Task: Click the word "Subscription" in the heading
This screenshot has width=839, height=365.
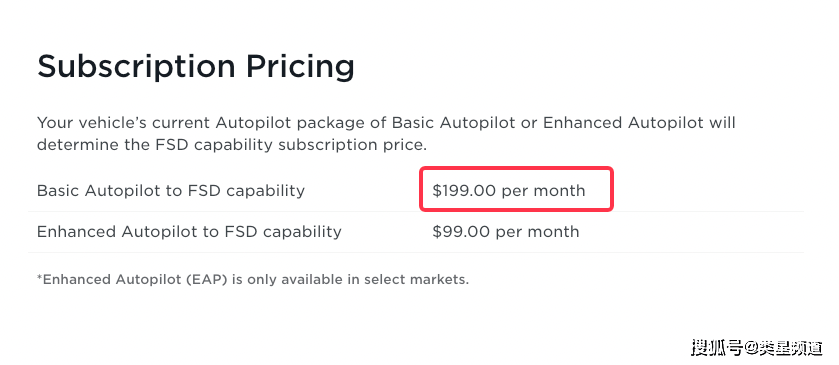Action: pos(136,67)
